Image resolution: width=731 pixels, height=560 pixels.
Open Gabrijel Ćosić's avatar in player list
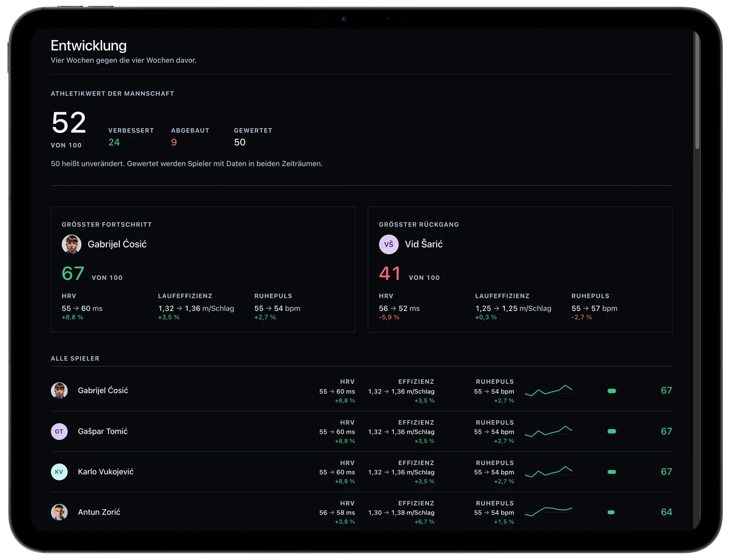pyautogui.click(x=59, y=391)
